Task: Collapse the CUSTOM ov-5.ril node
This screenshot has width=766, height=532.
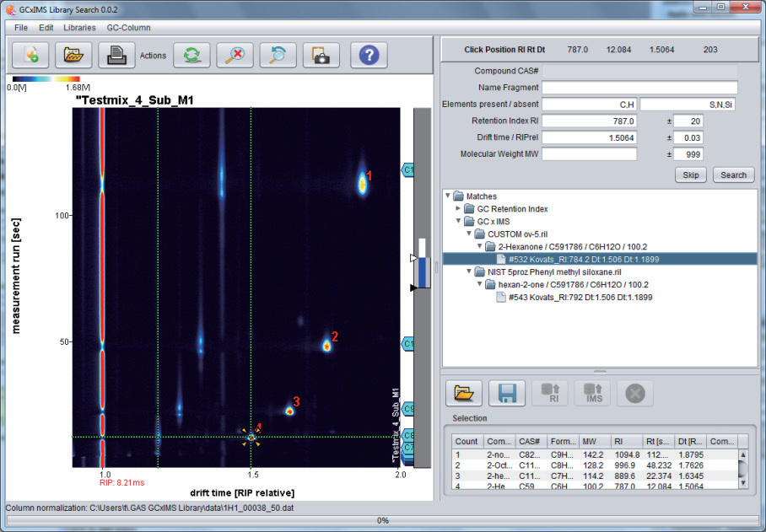Action: pyautogui.click(x=468, y=234)
